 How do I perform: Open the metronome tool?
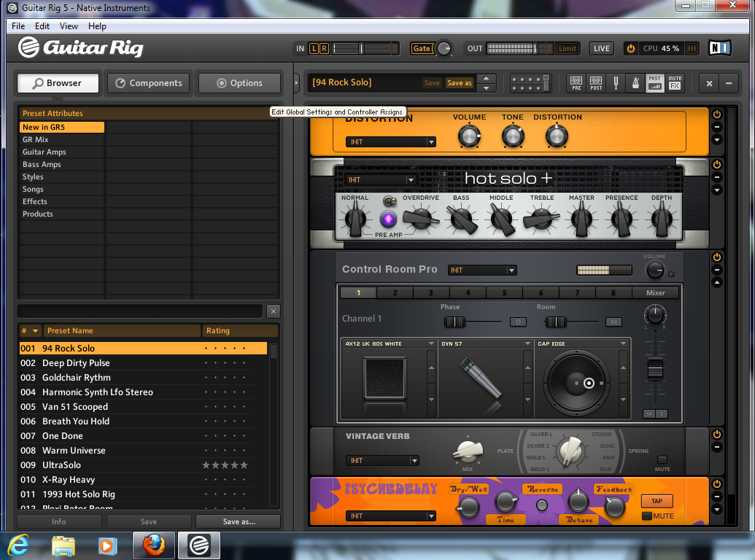point(635,83)
